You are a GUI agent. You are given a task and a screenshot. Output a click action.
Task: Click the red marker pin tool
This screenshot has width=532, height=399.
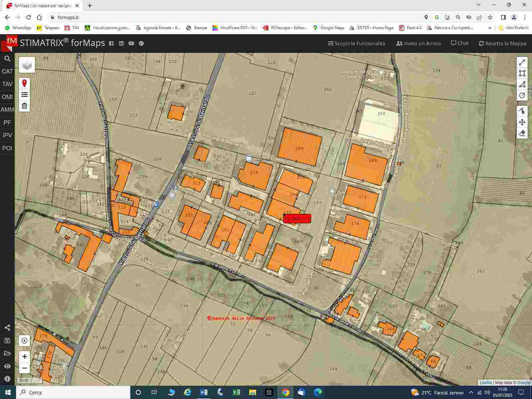click(24, 83)
